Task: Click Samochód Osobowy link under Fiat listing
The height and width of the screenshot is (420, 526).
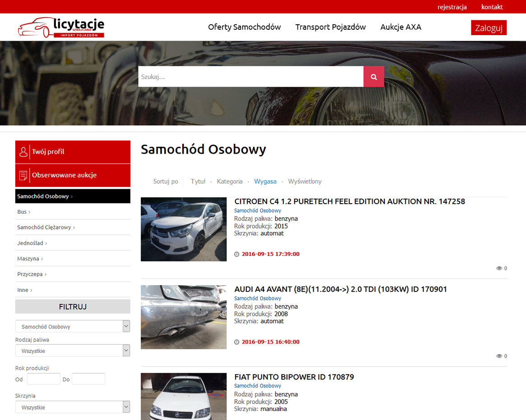Action: [x=258, y=386]
